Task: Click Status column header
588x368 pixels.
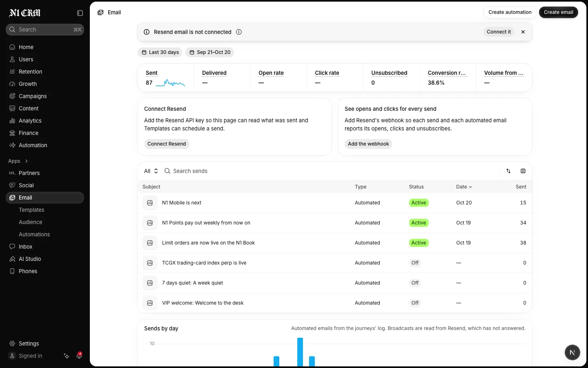Action: click(416, 187)
